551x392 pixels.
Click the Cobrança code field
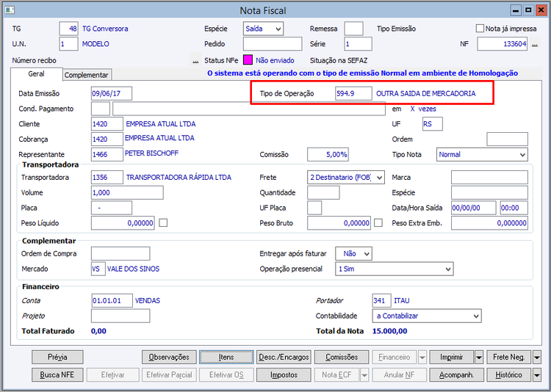tap(107, 139)
